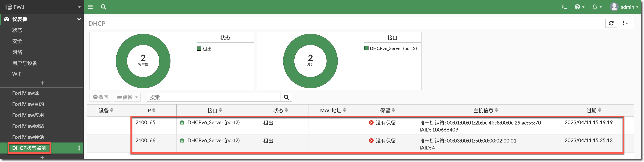Screen dimensions: 644x162
Task: Open the help question mark menu
Action: coord(579,7)
